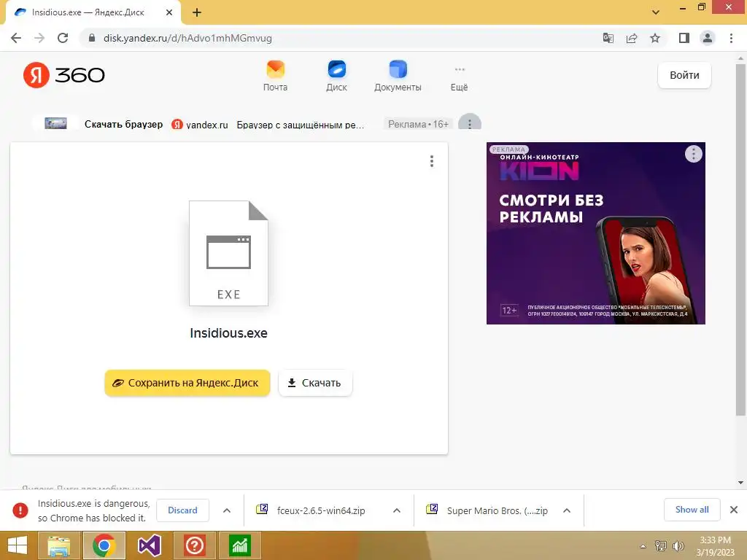Open the Chrome profile avatar
747x560 pixels.
point(708,38)
